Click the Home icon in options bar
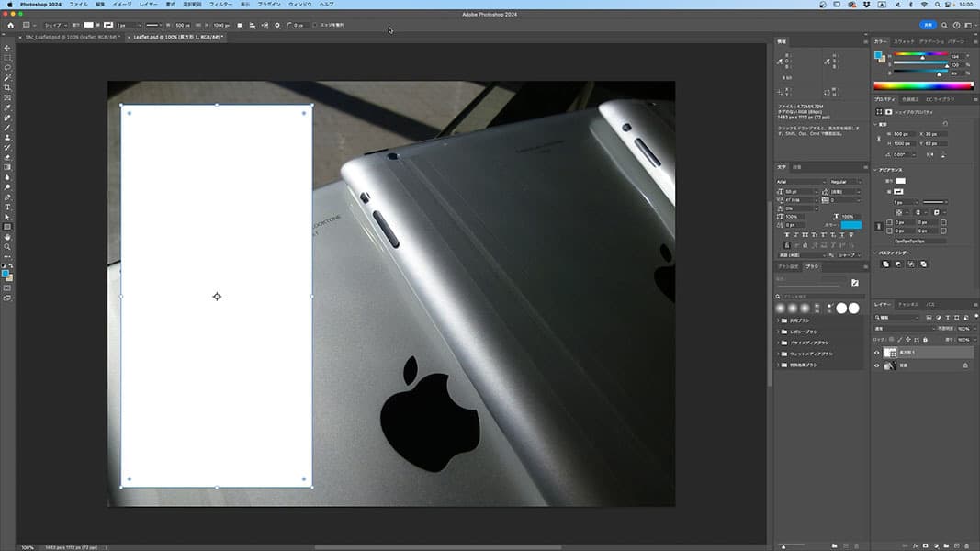This screenshot has width=980, height=551. tap(10, 25)
